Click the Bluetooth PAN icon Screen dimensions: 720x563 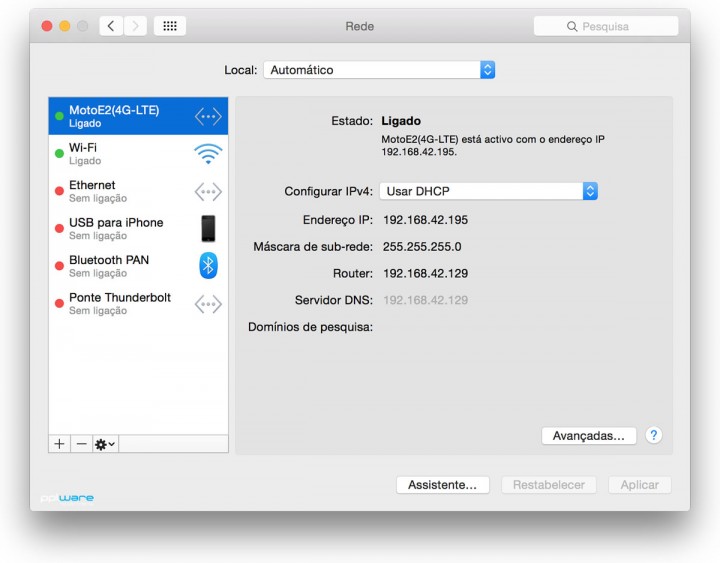pos(208,265)
